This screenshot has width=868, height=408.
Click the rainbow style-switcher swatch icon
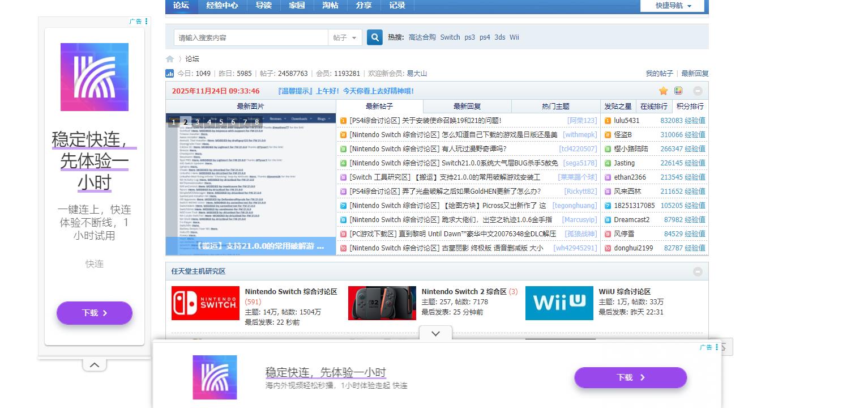tap(678, 91)
